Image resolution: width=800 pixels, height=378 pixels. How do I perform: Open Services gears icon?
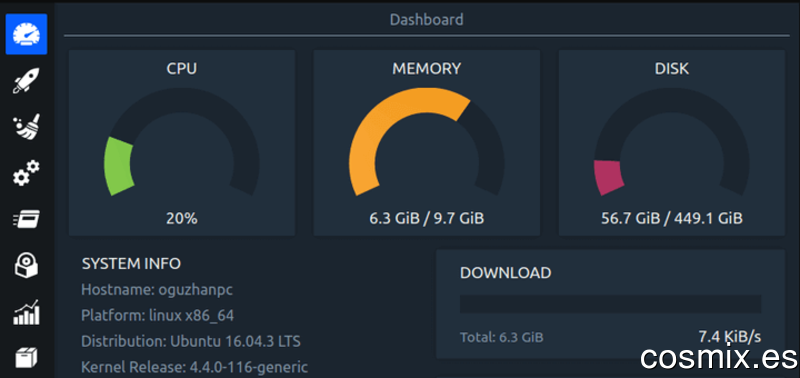26,173
